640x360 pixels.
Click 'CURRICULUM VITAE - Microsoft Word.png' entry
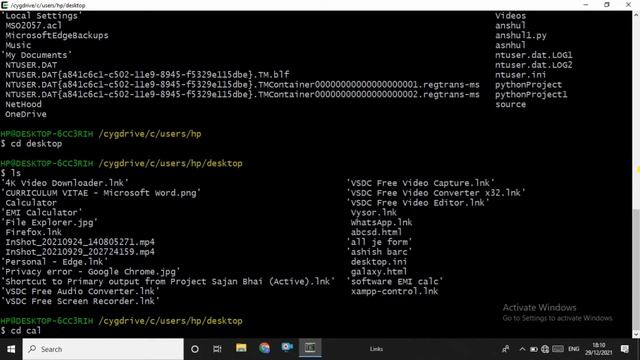(x=101, y=193)
